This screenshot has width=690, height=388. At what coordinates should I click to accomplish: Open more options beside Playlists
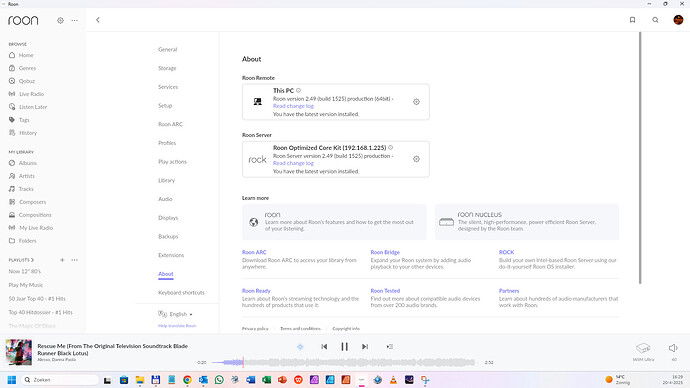tap(74, 260)
